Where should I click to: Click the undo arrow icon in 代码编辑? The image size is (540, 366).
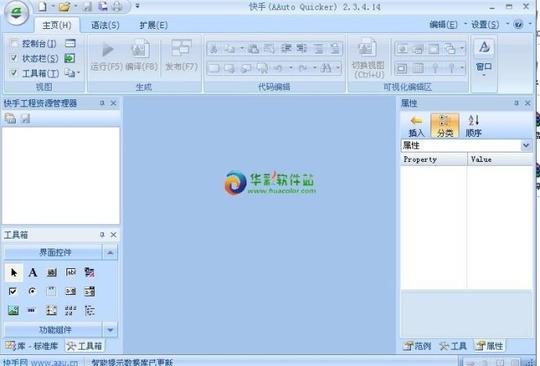point(278,69)
